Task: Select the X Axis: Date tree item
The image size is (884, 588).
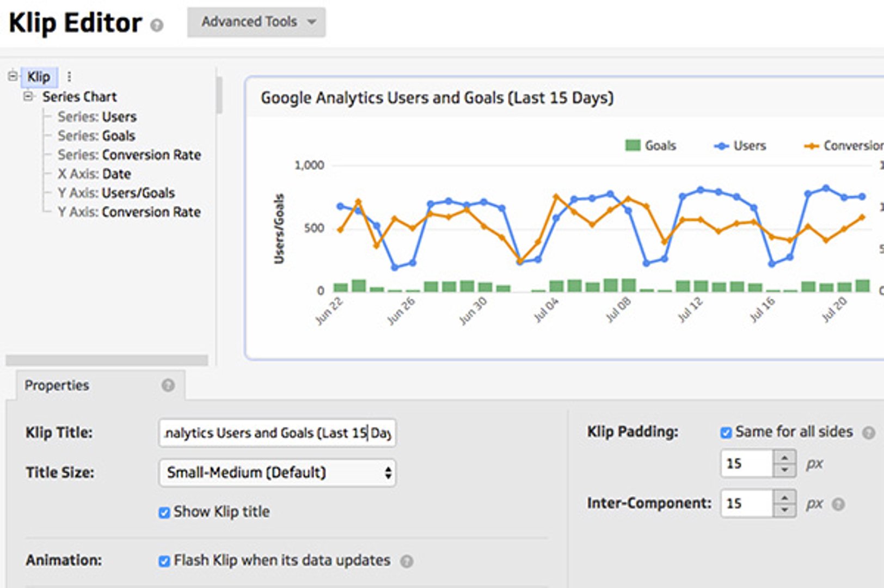Action: click(x=94, y=174)
